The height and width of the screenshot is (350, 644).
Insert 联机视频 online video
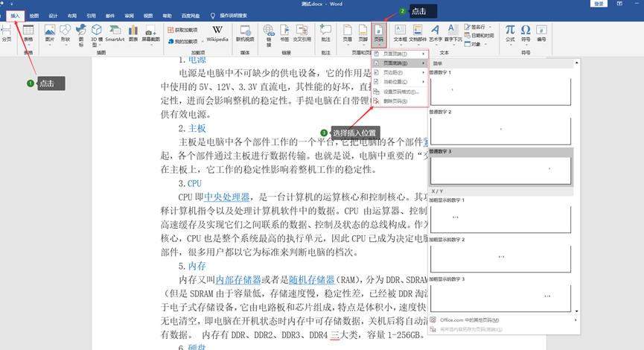click(245, 34)
